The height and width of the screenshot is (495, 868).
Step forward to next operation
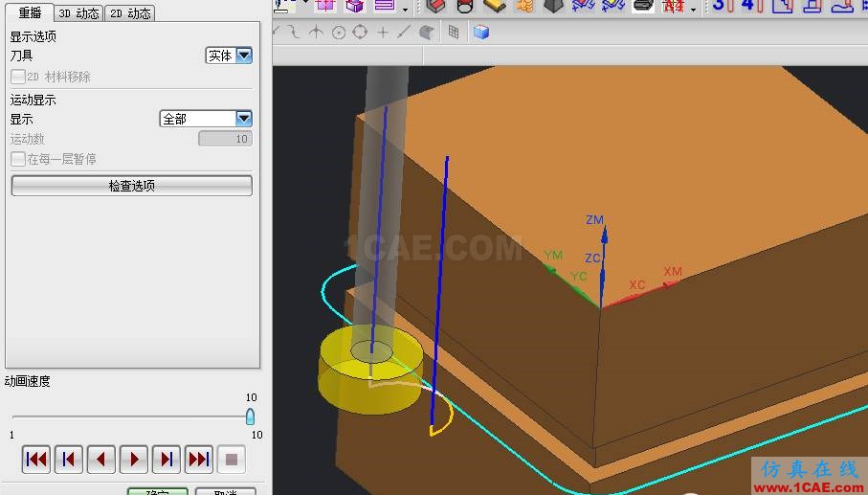click(167, 459)
